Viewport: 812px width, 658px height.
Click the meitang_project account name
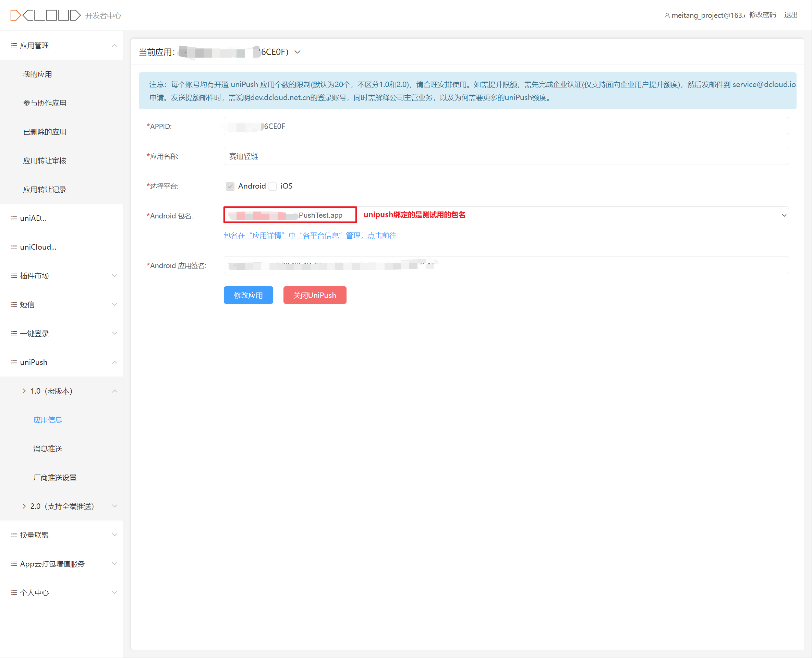click(708, 15)
